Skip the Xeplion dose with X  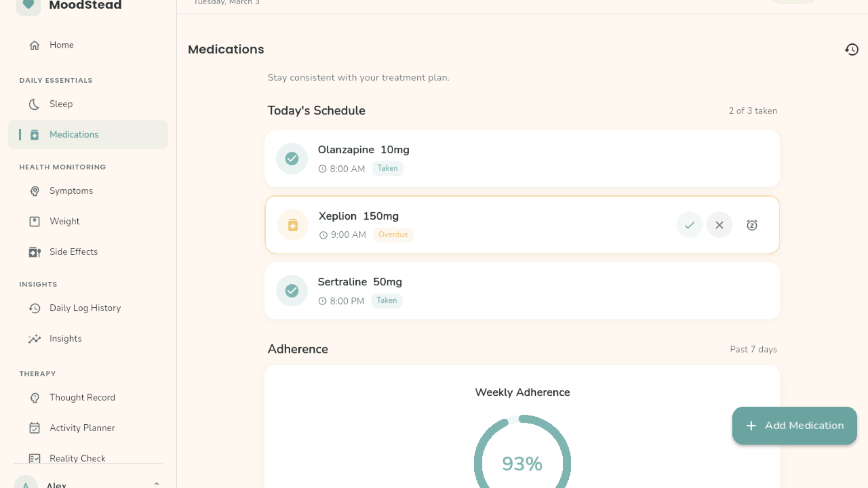[719, 225]
